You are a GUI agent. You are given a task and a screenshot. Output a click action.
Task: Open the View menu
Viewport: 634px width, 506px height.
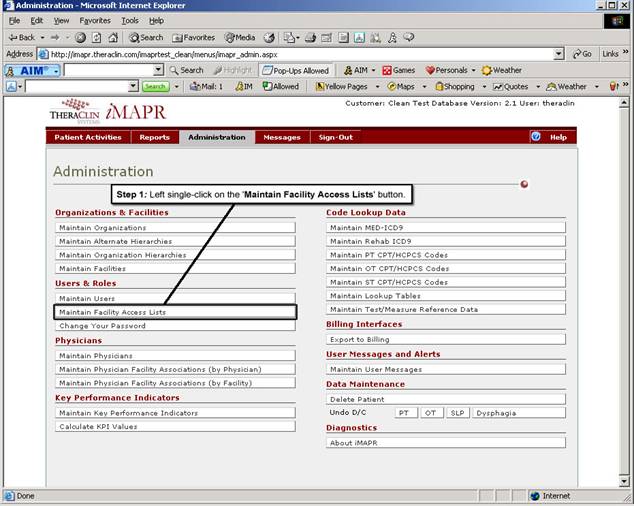[61, 21]
